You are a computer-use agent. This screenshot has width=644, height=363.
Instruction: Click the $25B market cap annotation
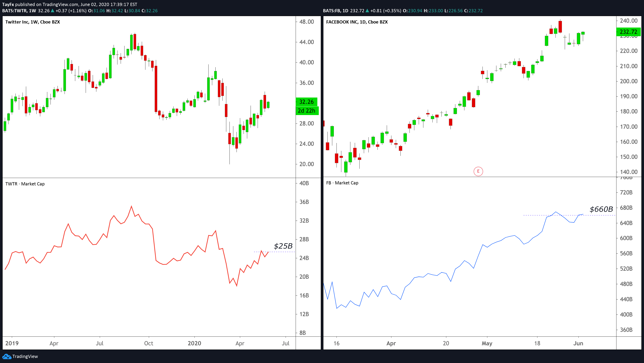[x=283, y=246]
